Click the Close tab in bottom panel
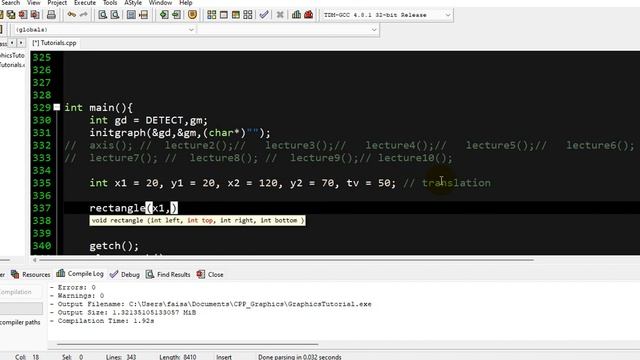Screen dimensions: 640x360 tap(210, 274)
